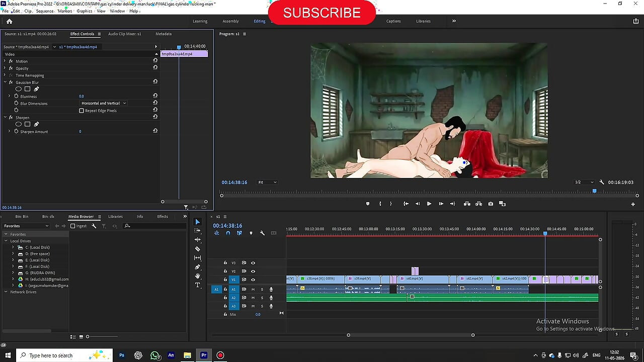Open the 1/2 playback resolution dropdown

[584, 182]
